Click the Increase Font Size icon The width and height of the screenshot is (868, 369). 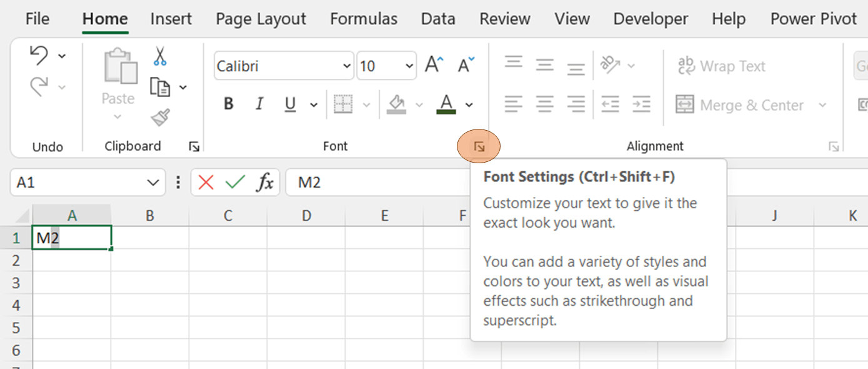(434, 65)
